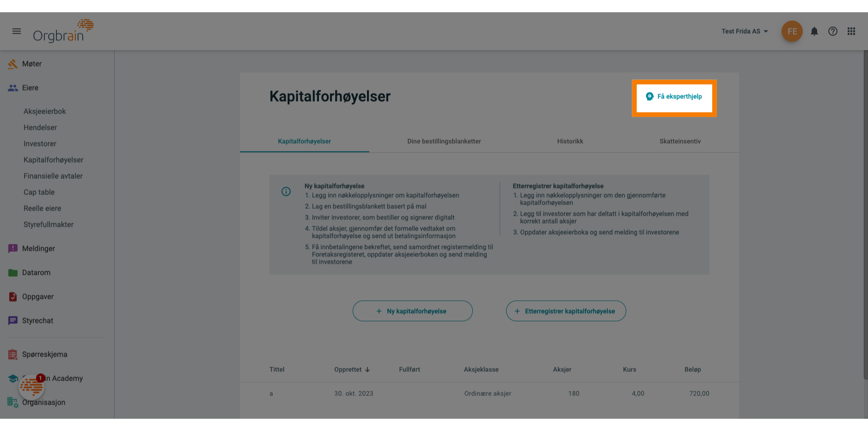Switch to Dine bestillingsblanketter tab
868x431 pixels.
[x=444, y=141]
